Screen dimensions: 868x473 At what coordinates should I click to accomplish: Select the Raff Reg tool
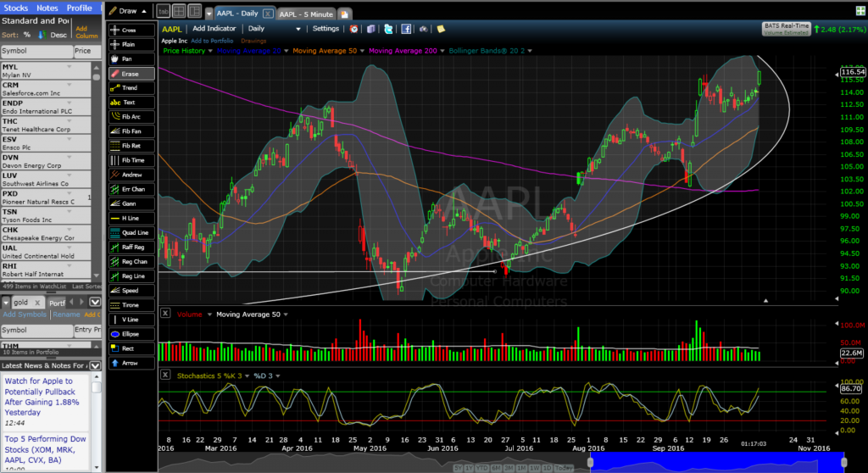click(x=131, y=247)
